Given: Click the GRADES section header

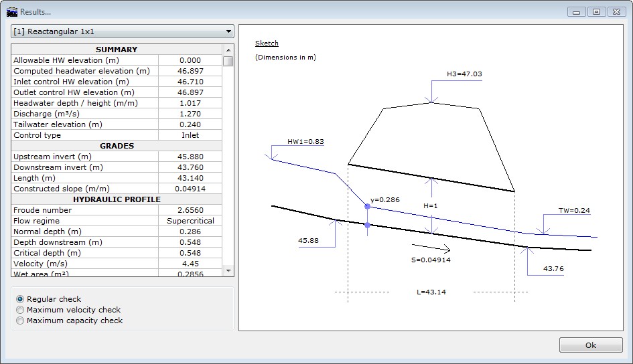Looking at the screenshot, I should [117, 146].
